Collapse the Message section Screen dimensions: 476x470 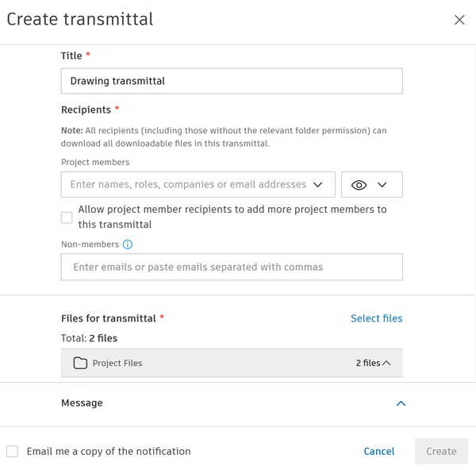tap(401, 403)
